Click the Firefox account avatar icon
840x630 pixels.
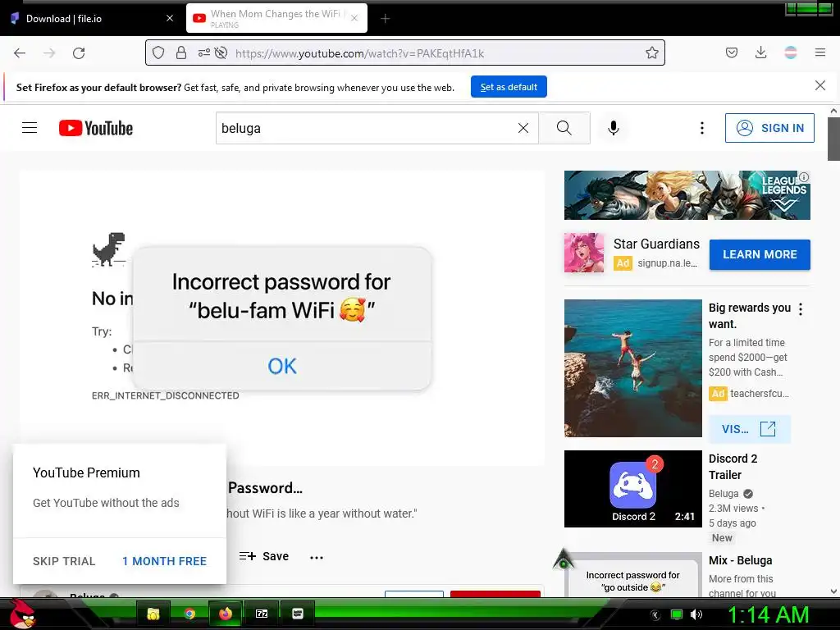tap(790, 52)
